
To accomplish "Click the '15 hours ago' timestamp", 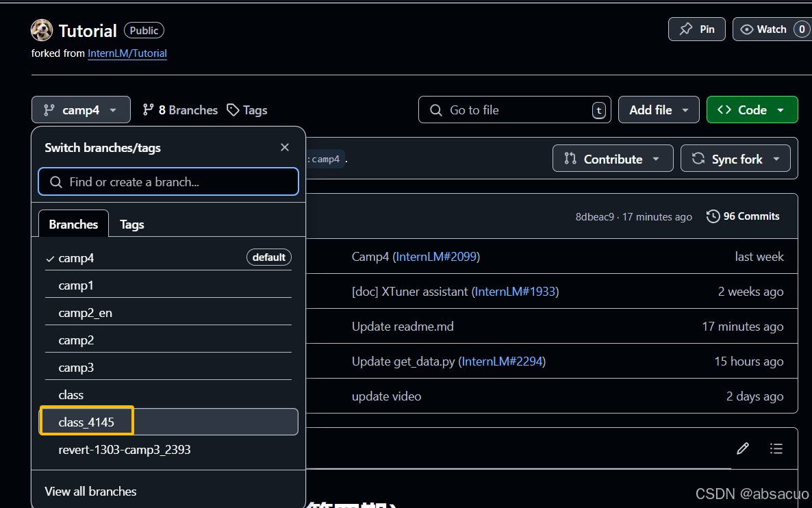I will (x=749, y=361).
